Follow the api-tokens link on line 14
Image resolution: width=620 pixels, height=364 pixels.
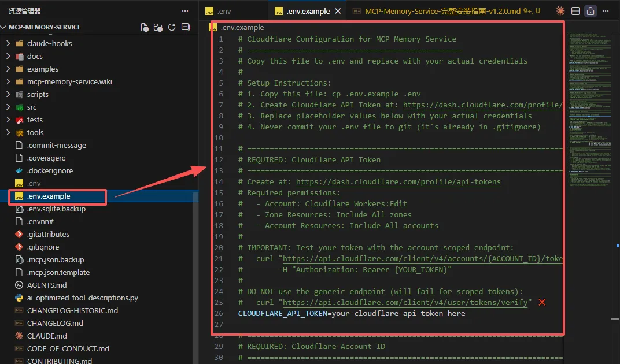coord(398,182)
